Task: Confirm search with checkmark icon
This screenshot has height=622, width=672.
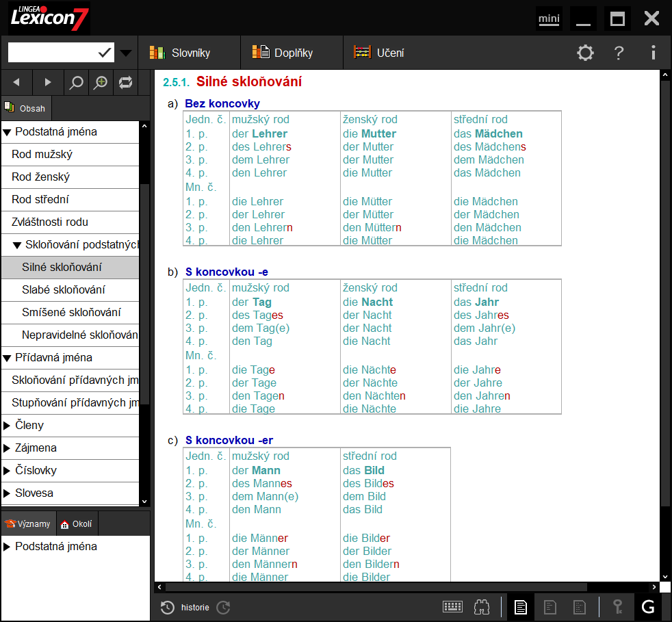Action: [105, 53]
